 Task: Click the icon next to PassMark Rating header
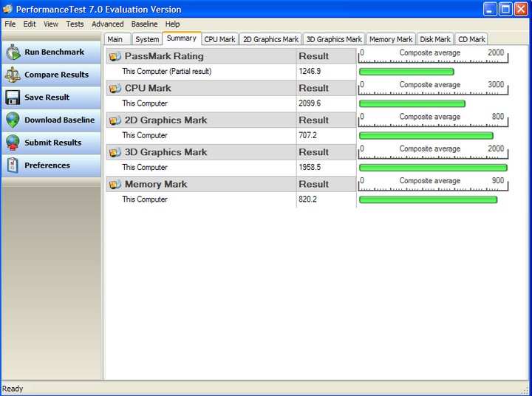[115, 56]
